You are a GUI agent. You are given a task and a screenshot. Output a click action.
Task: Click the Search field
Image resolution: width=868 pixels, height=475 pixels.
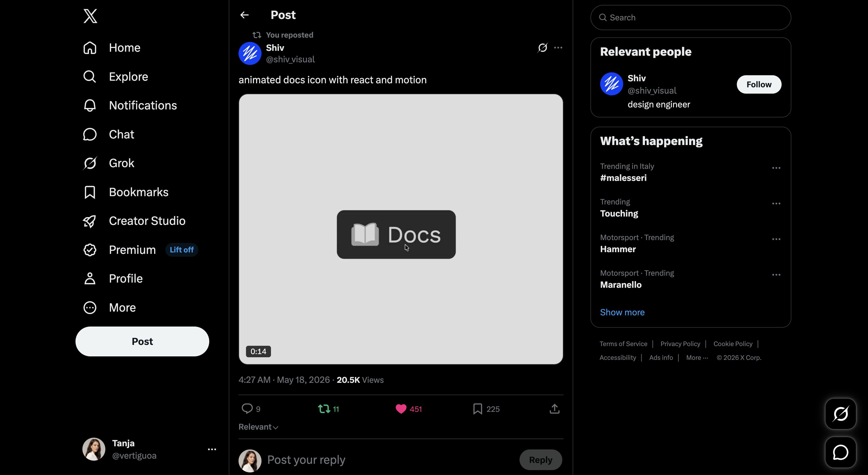point(691,18)
